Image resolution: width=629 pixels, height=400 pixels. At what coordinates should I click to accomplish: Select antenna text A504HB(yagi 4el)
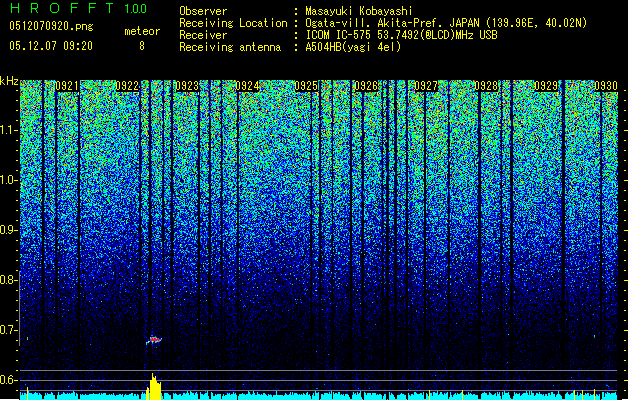click(353, 47)
